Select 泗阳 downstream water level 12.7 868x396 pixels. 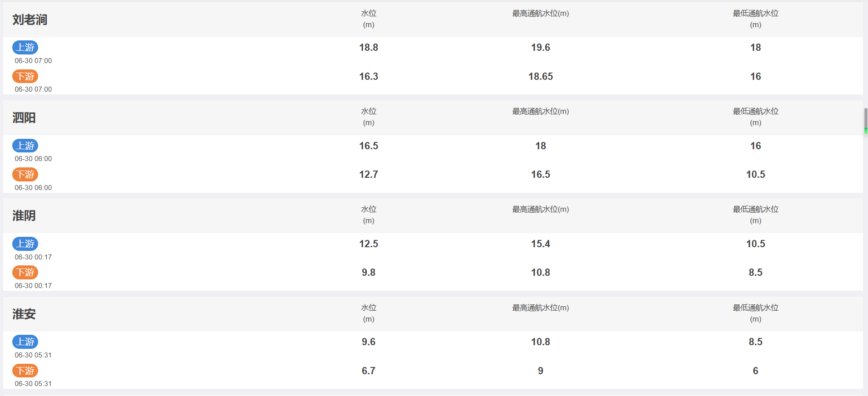pyautogui.click(x=369, y=174)
